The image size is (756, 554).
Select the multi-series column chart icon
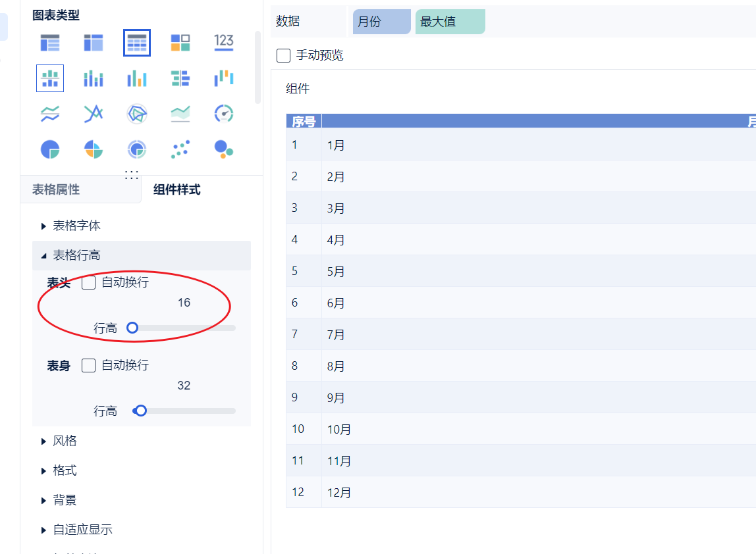pos(137,78)
